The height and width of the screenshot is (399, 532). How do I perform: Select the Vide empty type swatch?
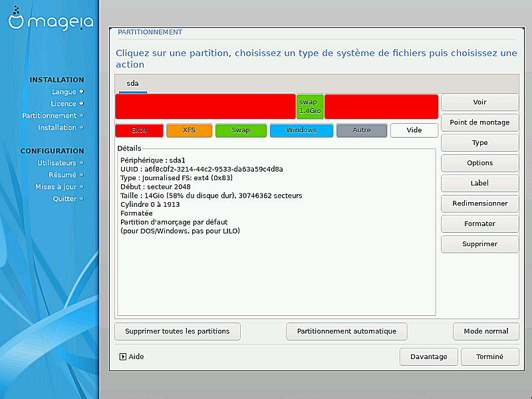click(414, 130)
